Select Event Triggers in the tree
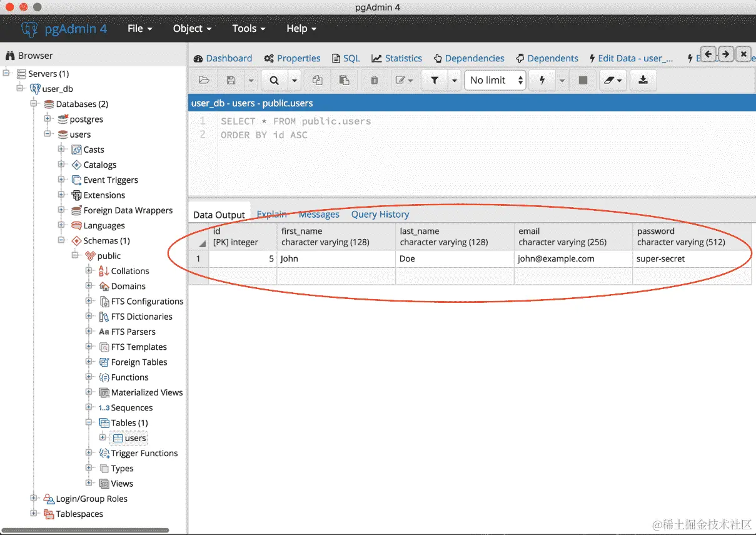 coord(111,180)
